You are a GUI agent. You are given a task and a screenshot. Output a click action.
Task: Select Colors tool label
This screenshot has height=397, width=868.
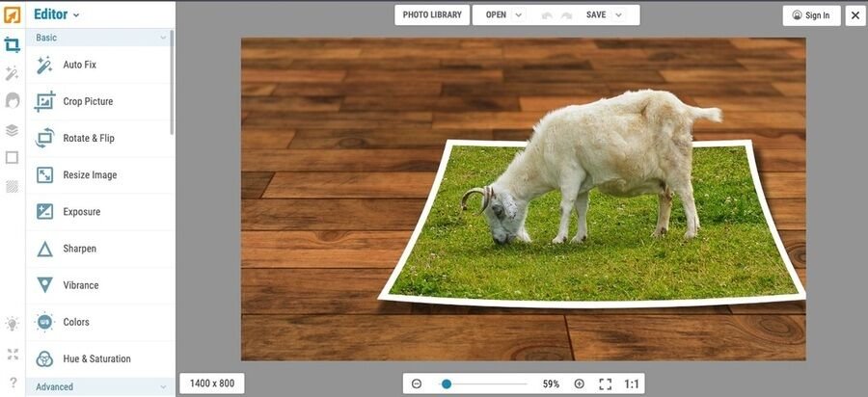(76, 322)
